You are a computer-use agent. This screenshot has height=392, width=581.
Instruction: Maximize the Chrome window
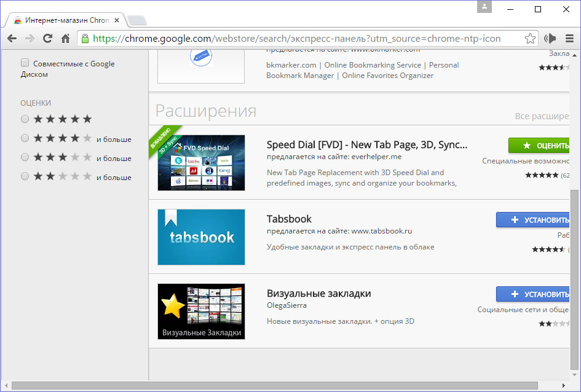pyautogui.click(x=538, y=9)
